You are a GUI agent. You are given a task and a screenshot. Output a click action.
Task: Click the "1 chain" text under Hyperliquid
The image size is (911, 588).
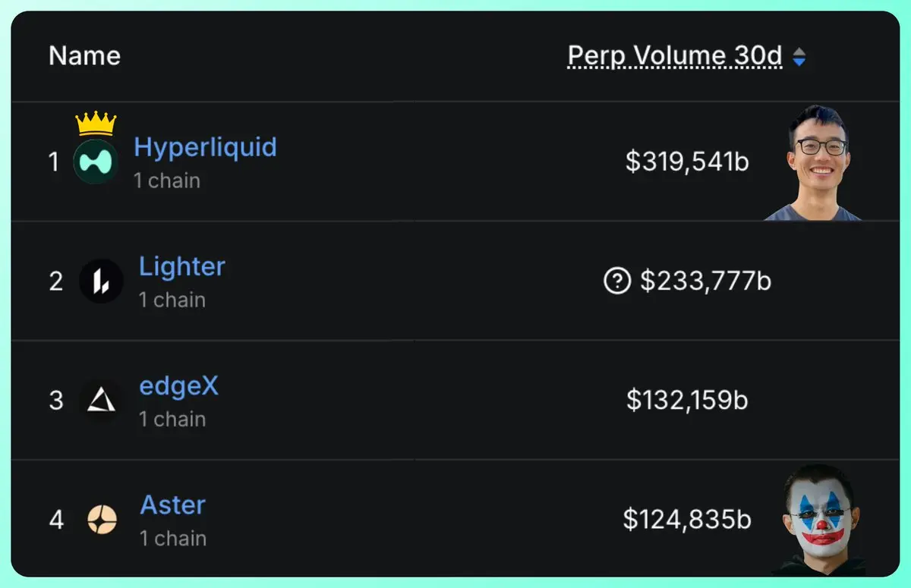(167, 181)
